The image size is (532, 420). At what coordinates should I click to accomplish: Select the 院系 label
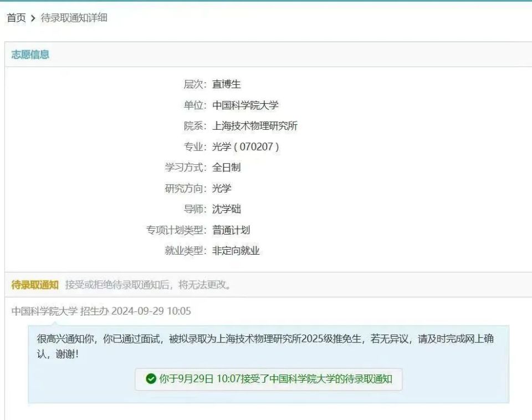pos(195,126)
